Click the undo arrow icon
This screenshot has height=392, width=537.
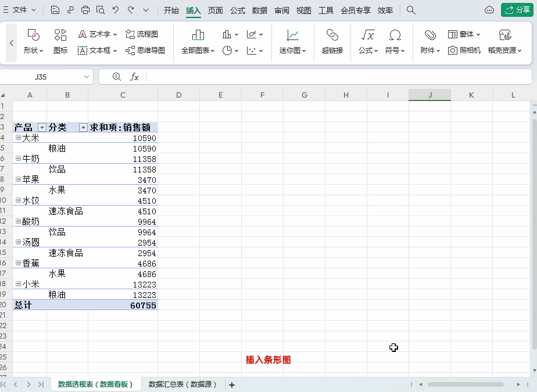116,10
